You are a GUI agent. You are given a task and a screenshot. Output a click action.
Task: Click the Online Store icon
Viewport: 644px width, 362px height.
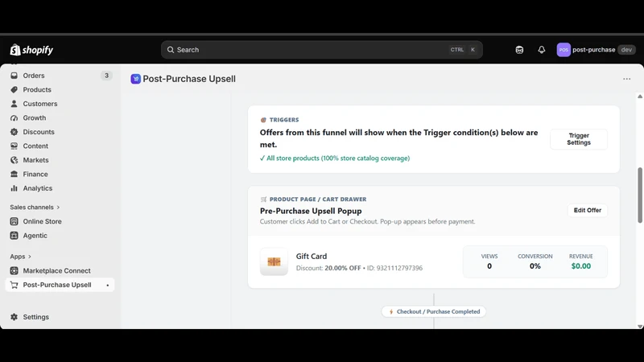coord(14,221)
